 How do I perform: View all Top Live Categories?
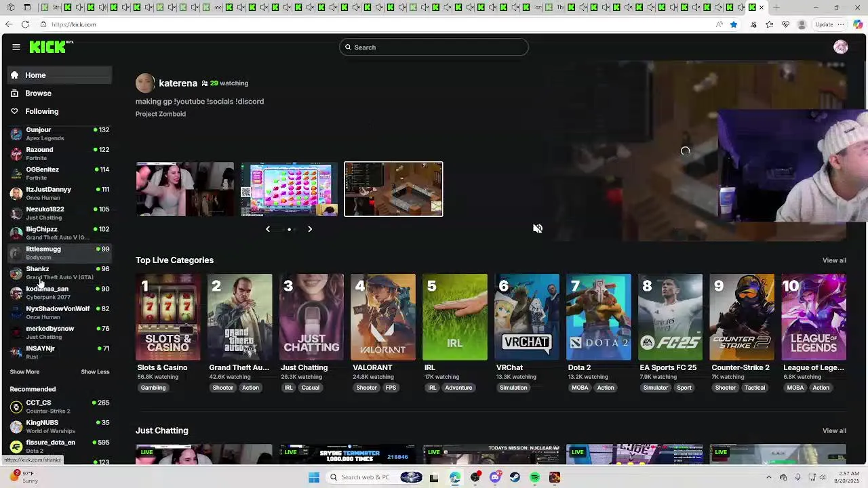coord(834,260)
